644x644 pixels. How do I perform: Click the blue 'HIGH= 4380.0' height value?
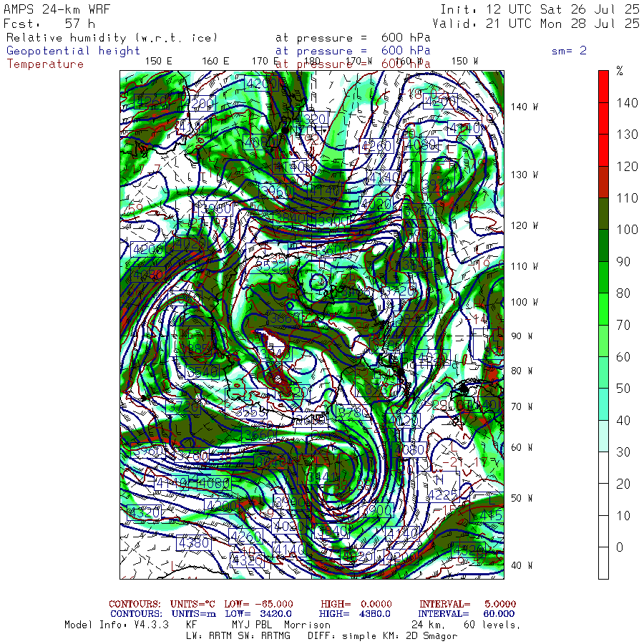(x=354, y=614)
